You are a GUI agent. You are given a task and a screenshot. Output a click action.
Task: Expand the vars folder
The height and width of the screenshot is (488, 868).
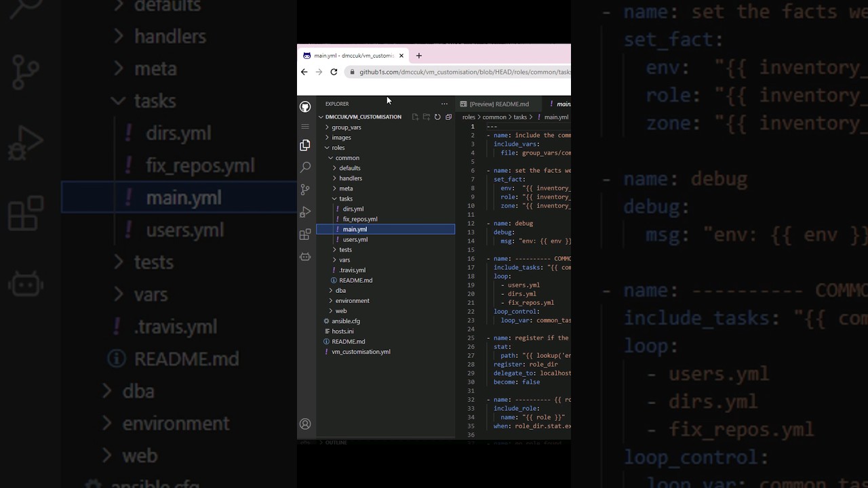[344, 260]
